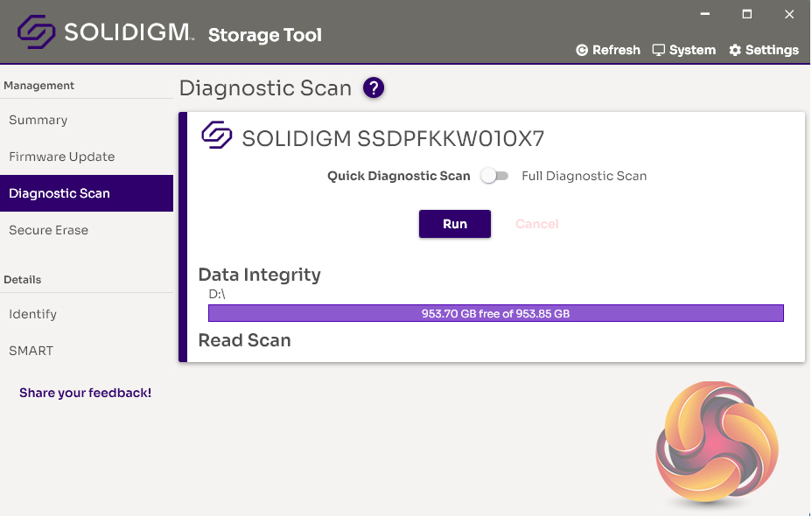Select the Full Diagnostic Scan label

[584, 177]
